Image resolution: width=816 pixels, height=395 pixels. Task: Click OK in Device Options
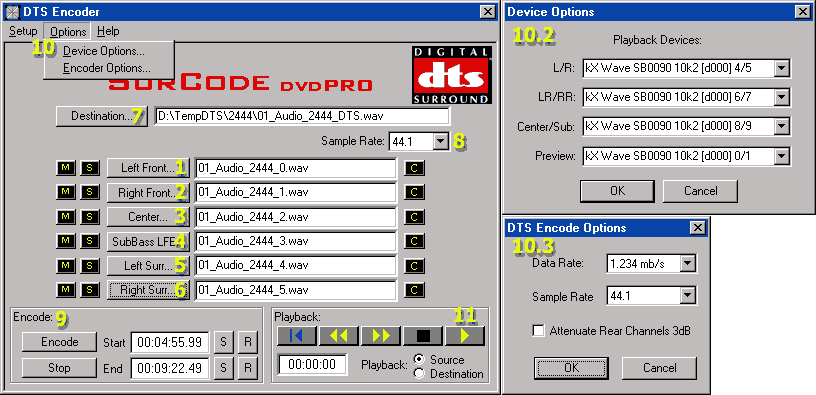(618, 191)
